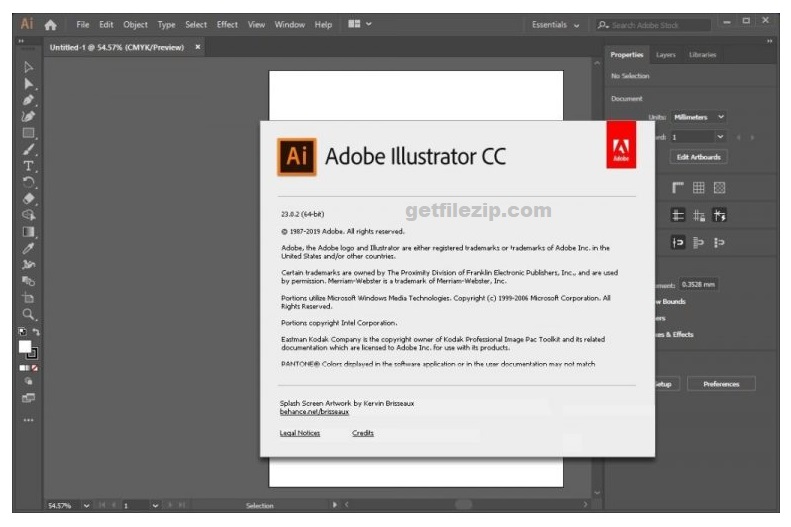Click the Keyboard Increment 0.3528 mm field
Image resolution: width=791 pixels, height=527 pixels.
tap(699, 284)
